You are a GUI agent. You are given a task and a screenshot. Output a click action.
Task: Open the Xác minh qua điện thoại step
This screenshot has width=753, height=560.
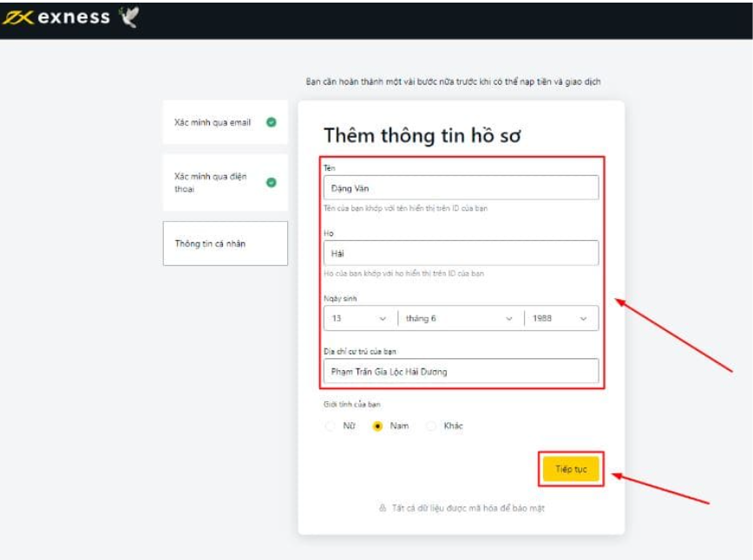(x=213, y=182)
